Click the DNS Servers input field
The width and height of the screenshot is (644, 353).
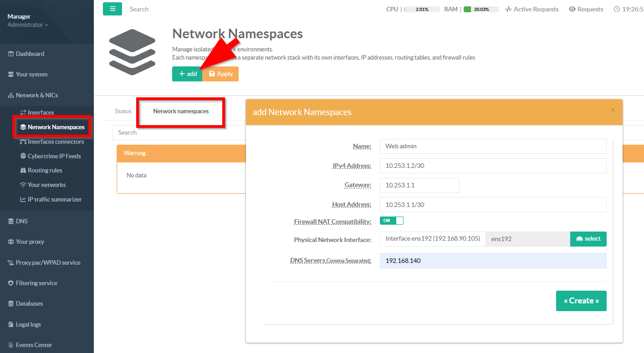coord(493,261)
